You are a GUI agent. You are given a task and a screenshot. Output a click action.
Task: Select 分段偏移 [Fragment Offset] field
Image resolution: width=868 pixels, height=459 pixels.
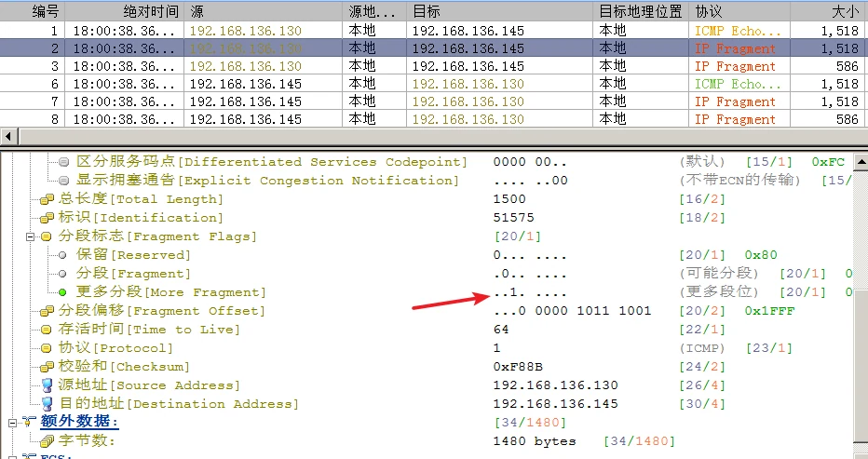point(162,311)
